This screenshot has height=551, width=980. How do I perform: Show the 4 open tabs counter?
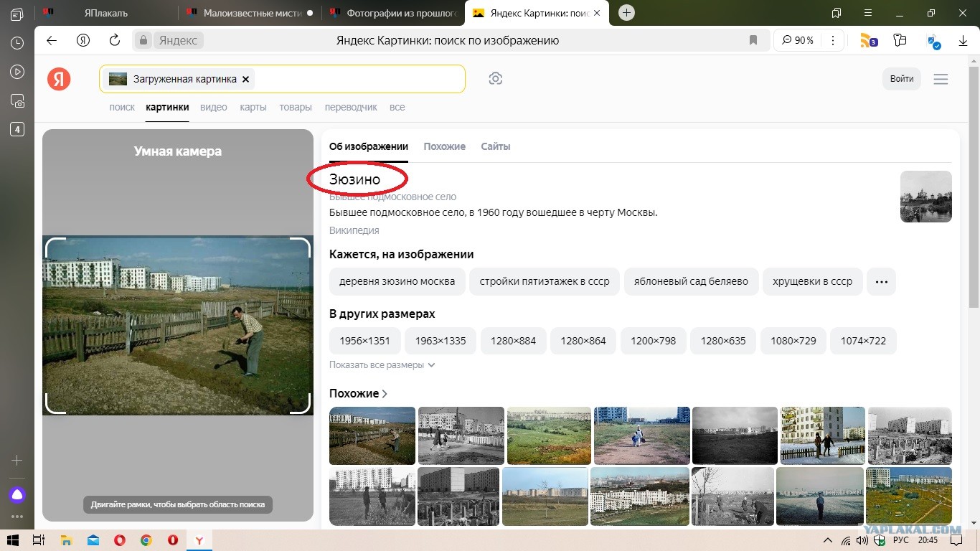point(17,129)
